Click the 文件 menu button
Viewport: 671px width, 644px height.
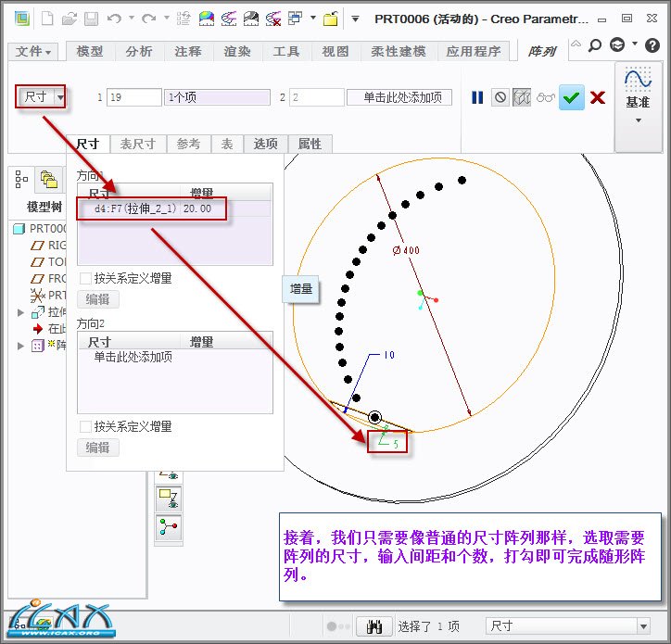click(35, 52)
